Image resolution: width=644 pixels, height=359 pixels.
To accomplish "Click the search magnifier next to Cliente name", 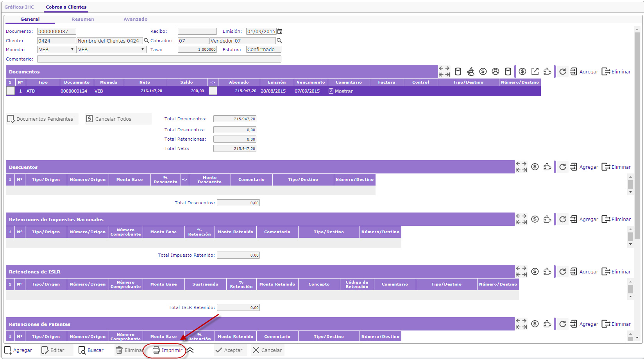I will point(147,41).
